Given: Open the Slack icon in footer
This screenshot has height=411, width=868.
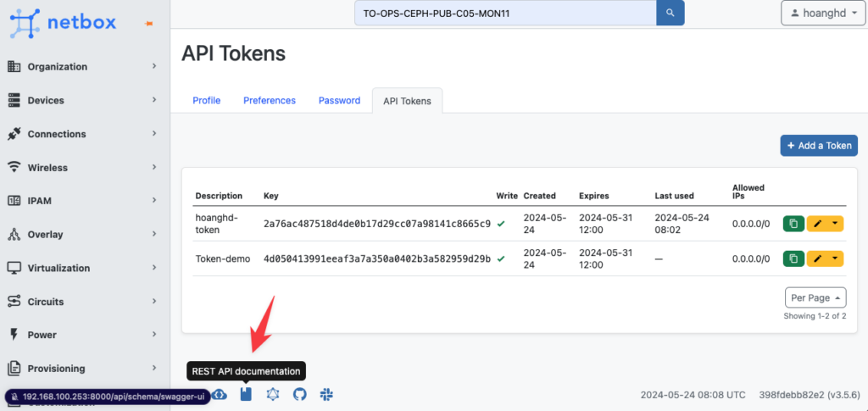Looking at the screenshot, I should pyautogui.click(x=326, y=394).
